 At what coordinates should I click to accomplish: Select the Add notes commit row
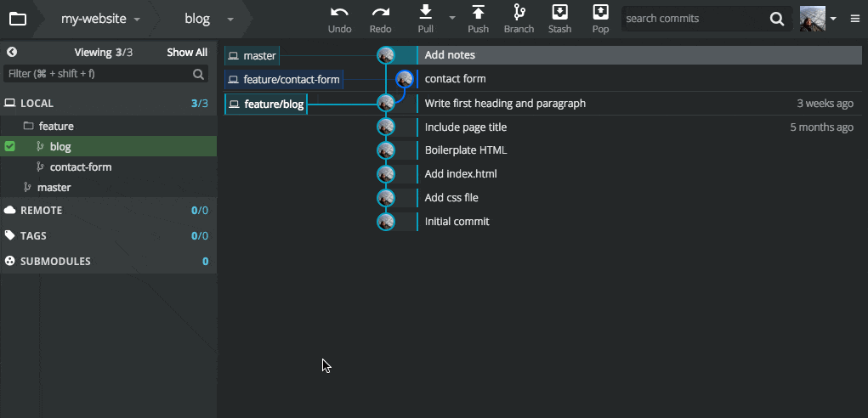(639, 54)
